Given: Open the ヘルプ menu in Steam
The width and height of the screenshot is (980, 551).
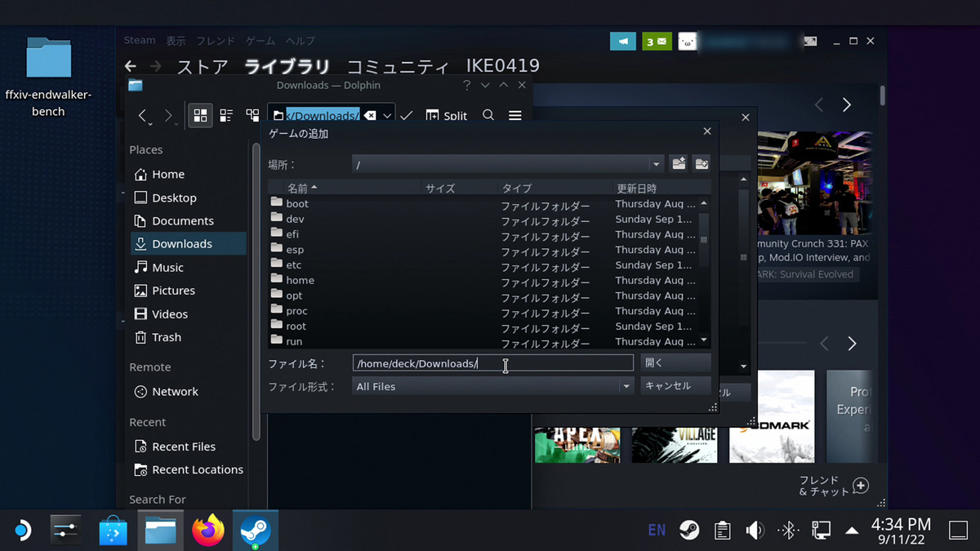Looking at the screenshot, I should (x=300, y=41).
